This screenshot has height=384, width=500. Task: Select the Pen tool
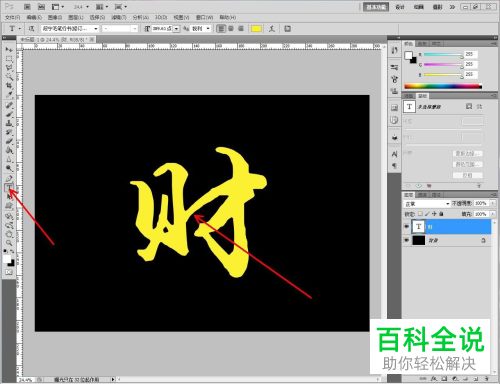(9, 179)
